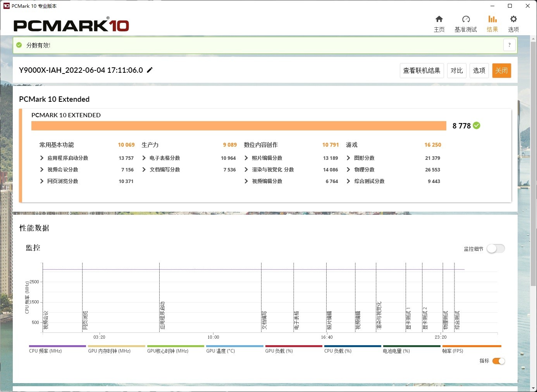Select the GPU 负载 (%) red legend
The width and height of the screenshot is (537, 392).
point(293,349)
